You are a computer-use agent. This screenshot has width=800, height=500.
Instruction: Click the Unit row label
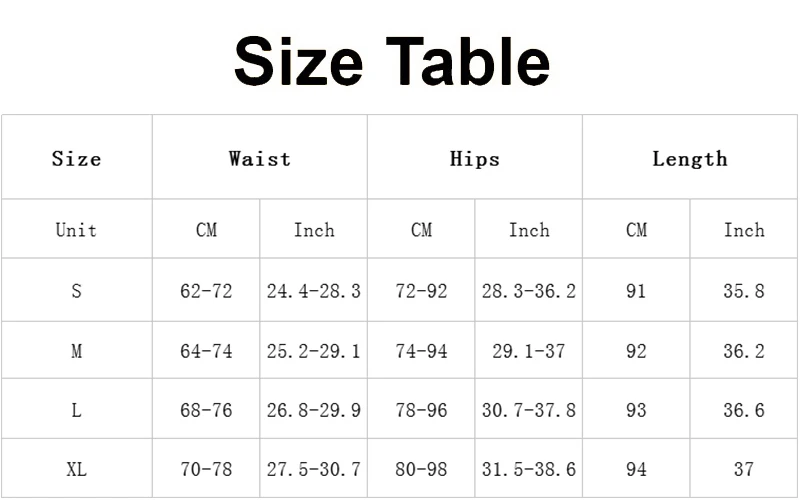tap(77, 230)
